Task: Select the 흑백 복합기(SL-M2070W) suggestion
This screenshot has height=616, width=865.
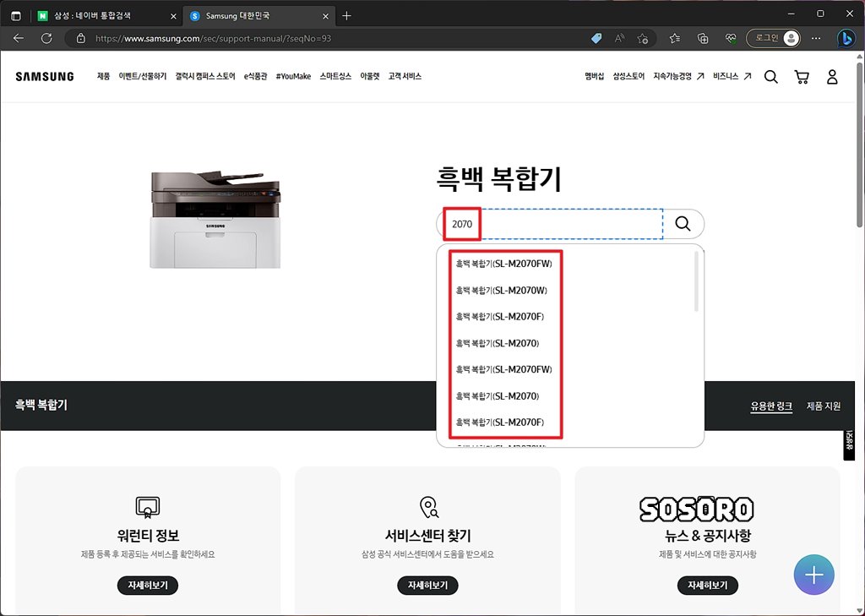Action: click(502, 291)
